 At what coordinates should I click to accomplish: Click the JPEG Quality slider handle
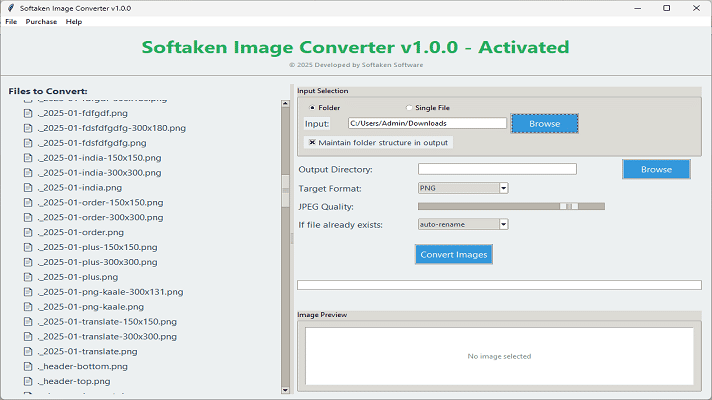pos(569,206)
